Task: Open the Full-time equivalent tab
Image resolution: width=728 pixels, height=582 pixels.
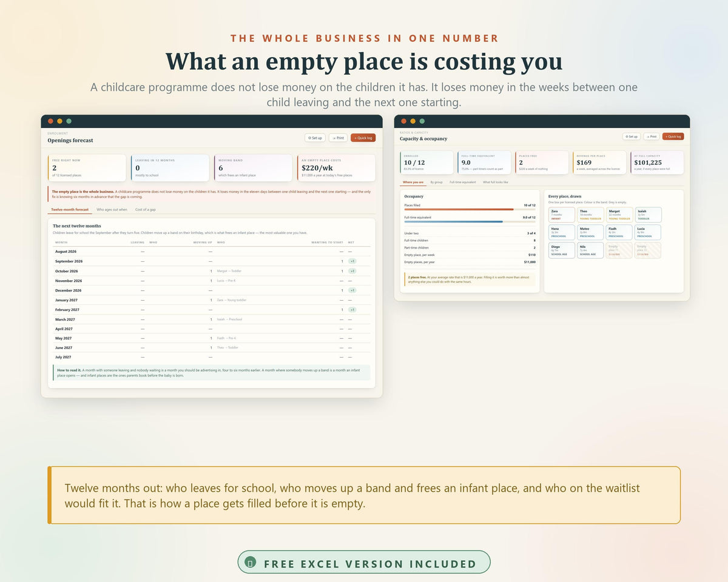Action: coord(463,182)
